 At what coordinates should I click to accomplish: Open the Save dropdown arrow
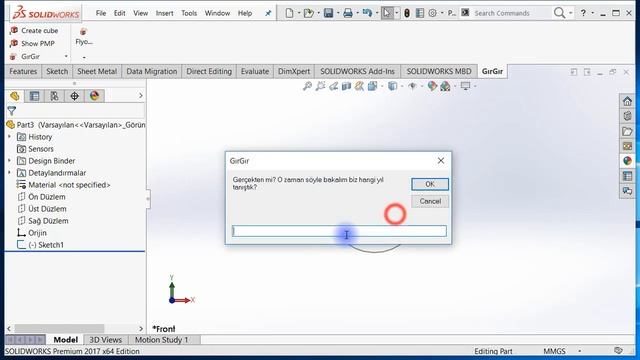[x=338, y=13]
